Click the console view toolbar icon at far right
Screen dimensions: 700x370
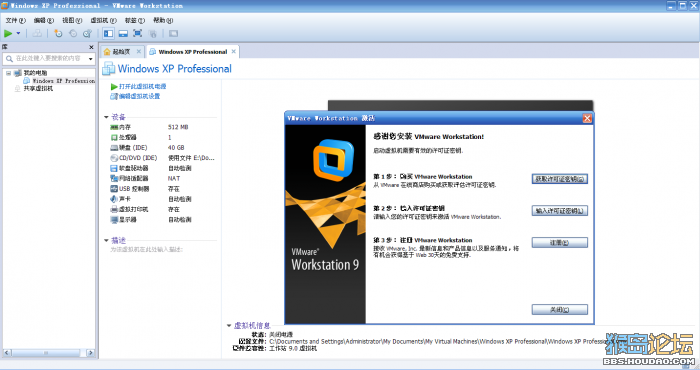174,33
